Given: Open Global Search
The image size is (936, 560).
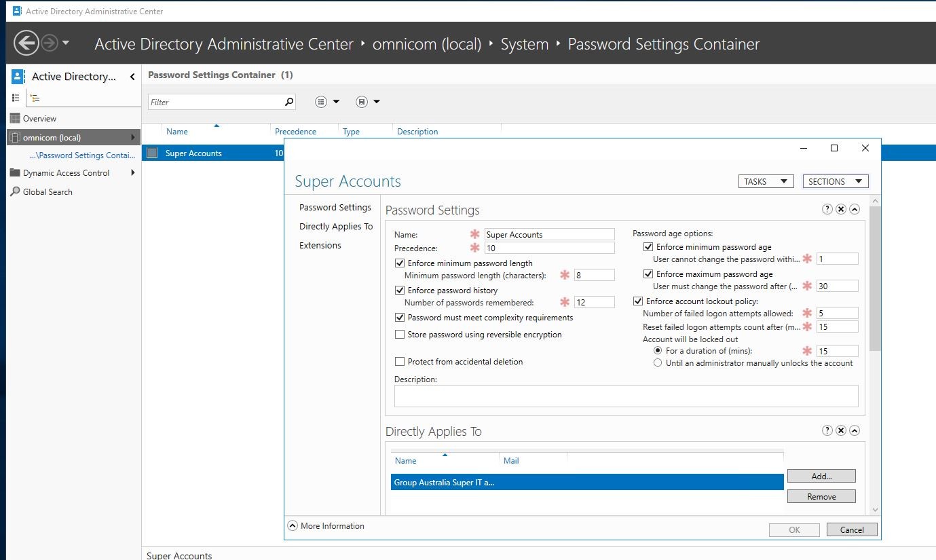Looking at the screenshot, I should point(48,192).
